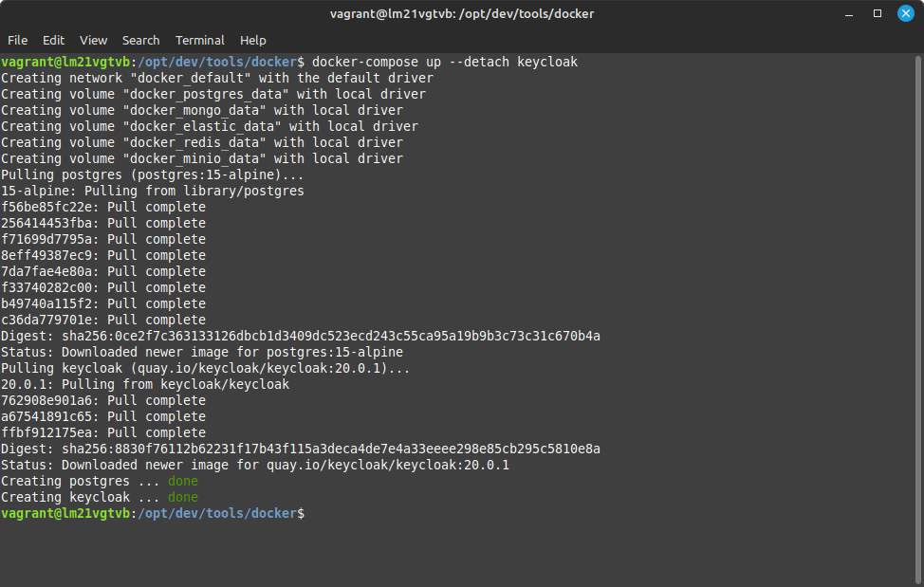Click the keycloak sha256 digest line
The width and height of the screenshot is (924, 587).
(301, 449)
